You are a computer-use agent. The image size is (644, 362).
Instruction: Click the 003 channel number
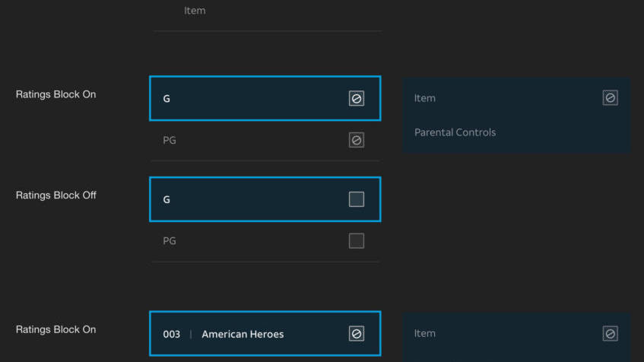[x=172, y=334]
